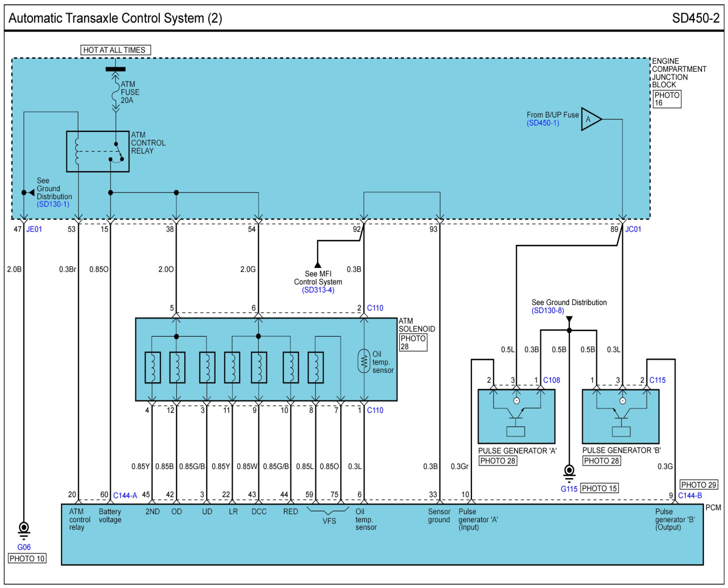Select the ATM control relay symbol
Screen dimensions: 728x588
[x=98, y=151]
